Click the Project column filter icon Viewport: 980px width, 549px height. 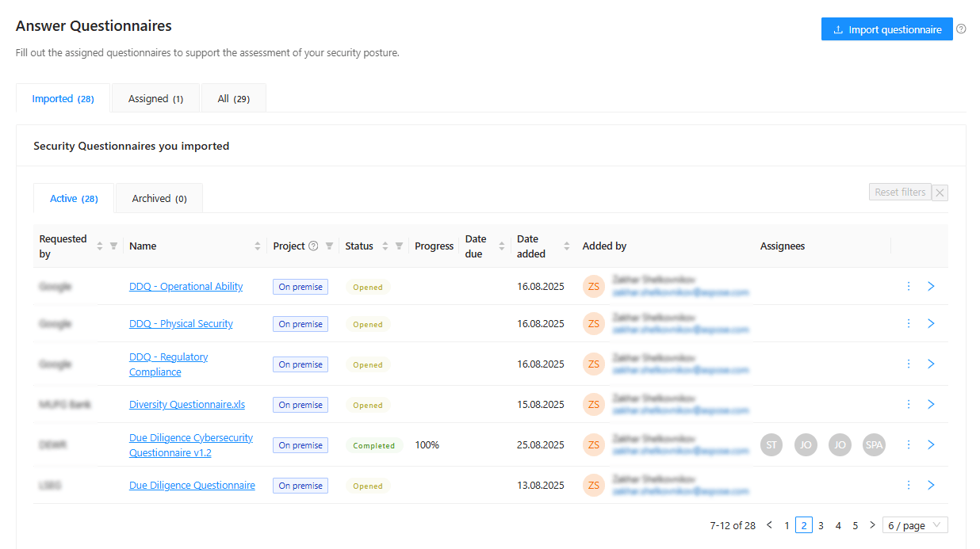coord(329,246)
